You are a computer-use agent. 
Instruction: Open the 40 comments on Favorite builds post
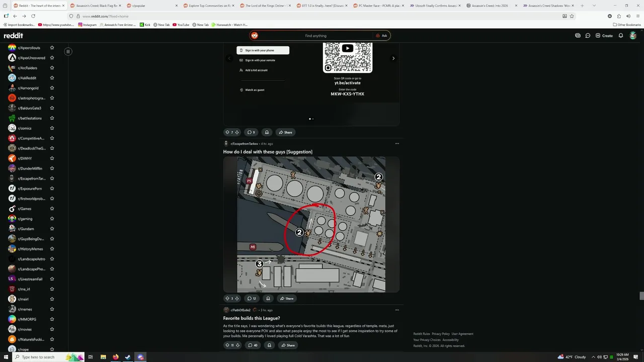pyautogui.click(x=253, y=345)
